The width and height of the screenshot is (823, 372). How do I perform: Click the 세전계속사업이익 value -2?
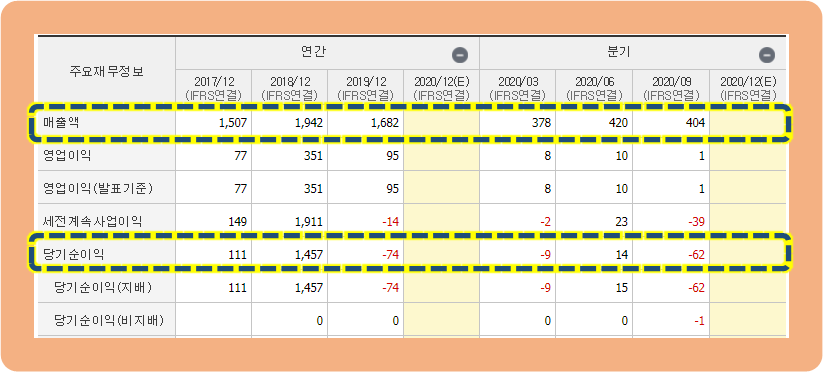pos(545,221)
